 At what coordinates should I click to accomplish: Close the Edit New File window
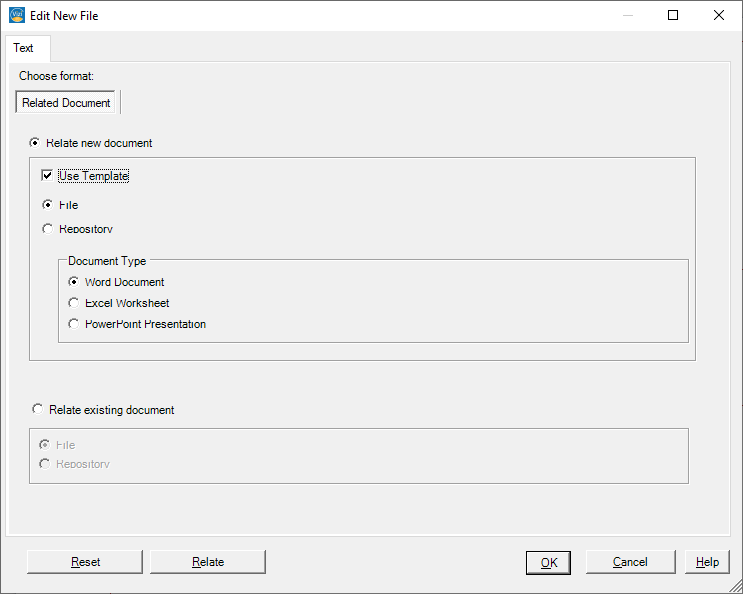[x=719, y=15]
